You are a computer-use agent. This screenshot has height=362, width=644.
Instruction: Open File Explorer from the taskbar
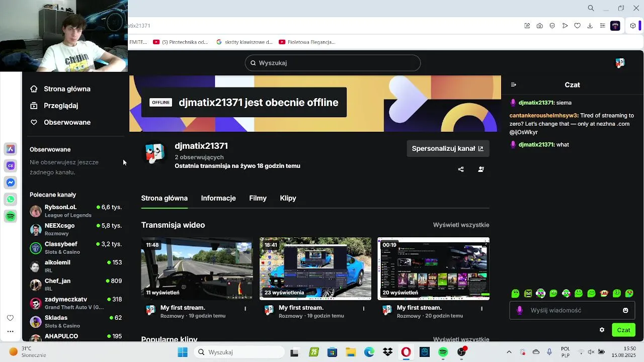(350, 352)
